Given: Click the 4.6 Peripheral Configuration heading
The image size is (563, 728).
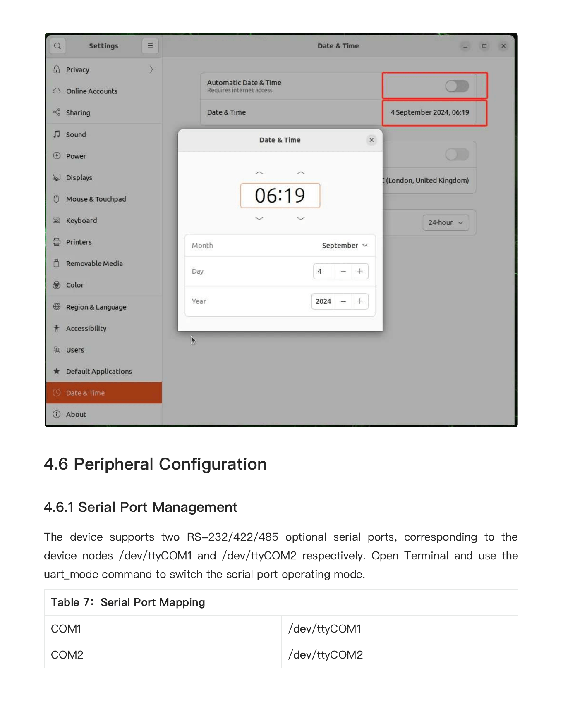Looking at the screenshot, I should pyautogui.click(x=155, y=464).
